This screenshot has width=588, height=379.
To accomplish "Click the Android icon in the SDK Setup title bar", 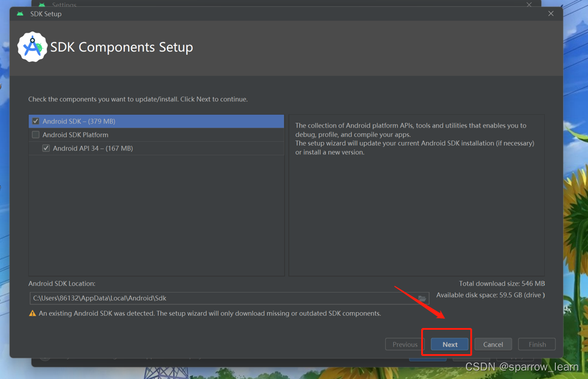I will click(20, 14).
